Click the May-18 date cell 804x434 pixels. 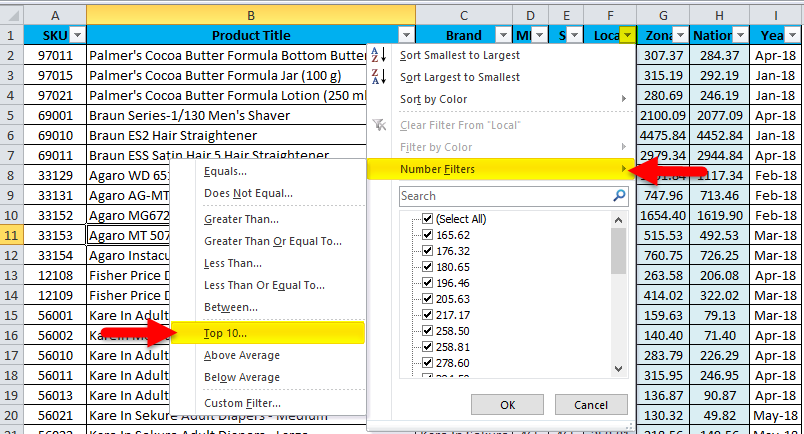click(775, 416)
